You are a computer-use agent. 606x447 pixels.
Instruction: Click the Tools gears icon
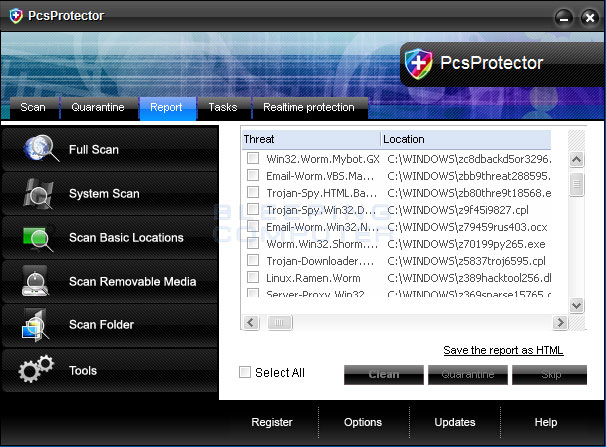pos(37,371)
